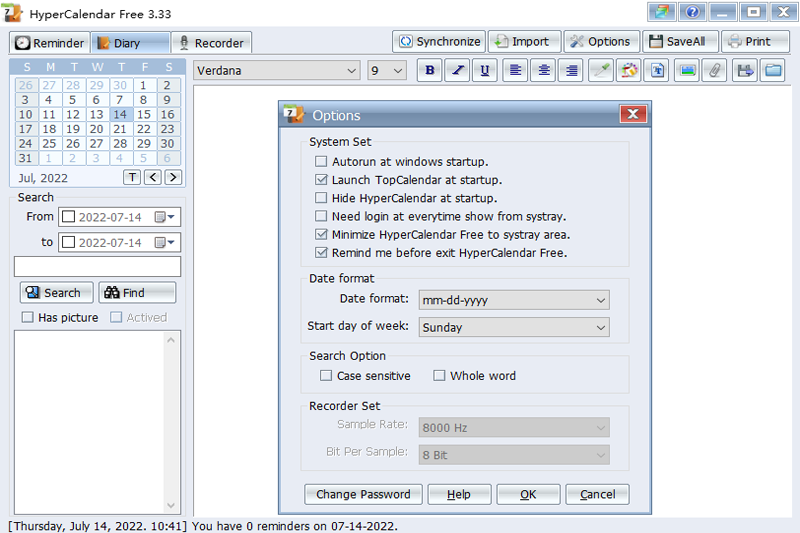Viewport: 800px width, 533px height.
Task: Insert a picture with the image icon
Action: 687,70
